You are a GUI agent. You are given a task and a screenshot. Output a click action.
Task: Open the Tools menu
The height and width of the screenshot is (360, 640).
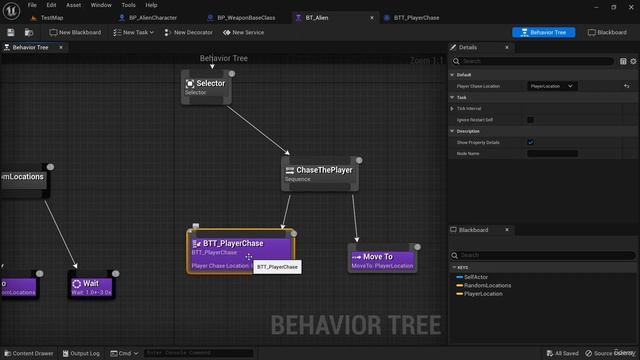pos(128,5)
